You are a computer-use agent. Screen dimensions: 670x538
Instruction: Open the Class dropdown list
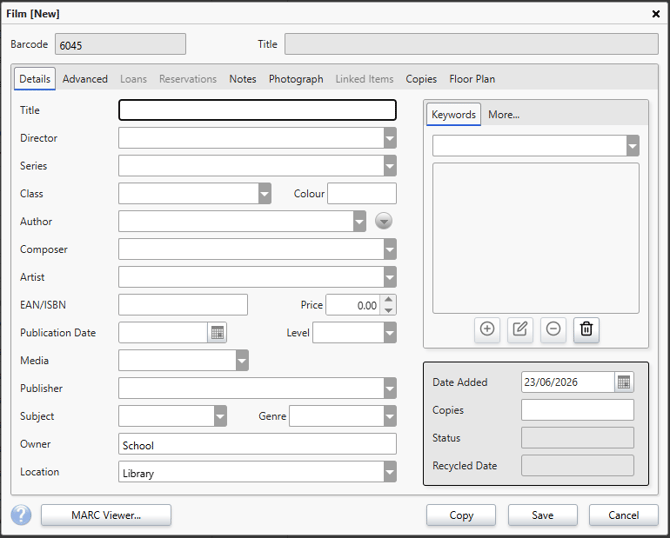pos(264,194)
